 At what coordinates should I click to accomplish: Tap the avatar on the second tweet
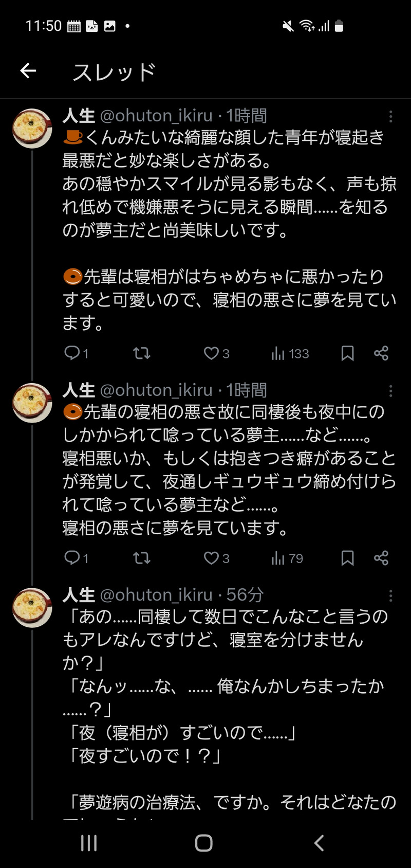point(32,403)
